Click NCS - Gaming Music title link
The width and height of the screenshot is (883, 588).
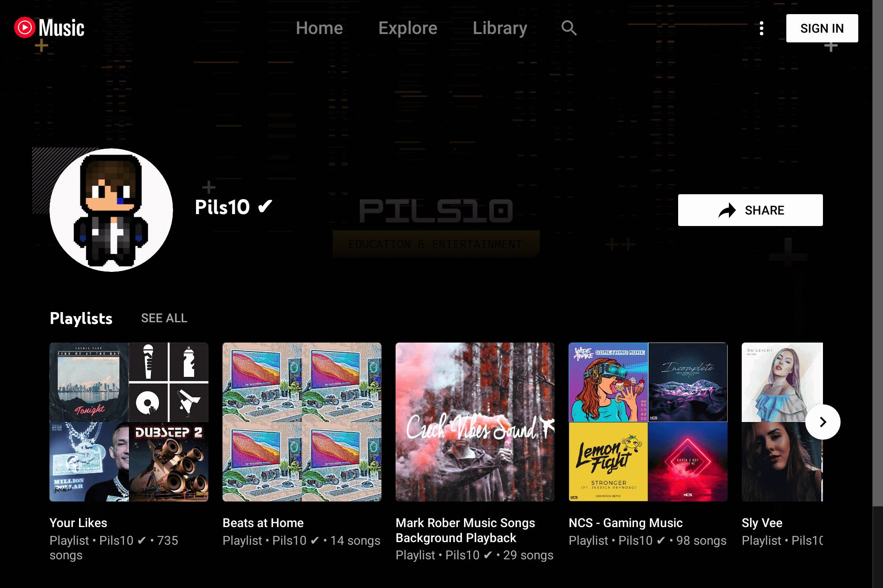click(626, 523)
